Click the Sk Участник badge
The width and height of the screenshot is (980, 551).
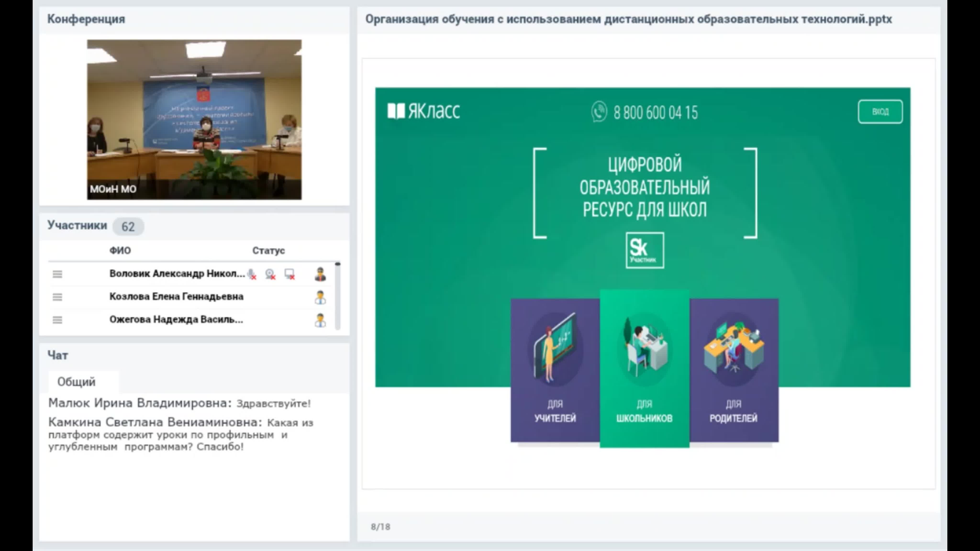[645, 250]
